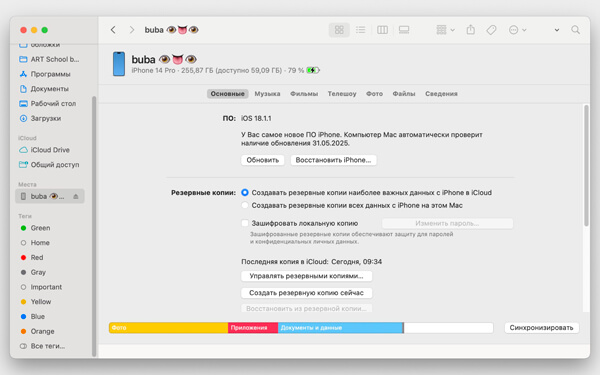Switch to icon grid view
This screenshot has height=375, width=600.
(339, 30)
